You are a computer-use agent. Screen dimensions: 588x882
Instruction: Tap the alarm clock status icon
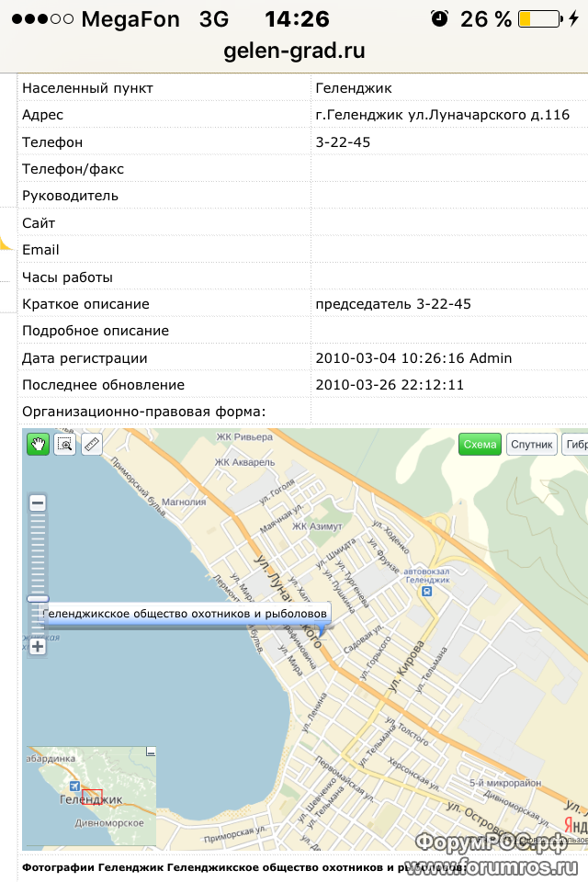(x=439, y=18)
